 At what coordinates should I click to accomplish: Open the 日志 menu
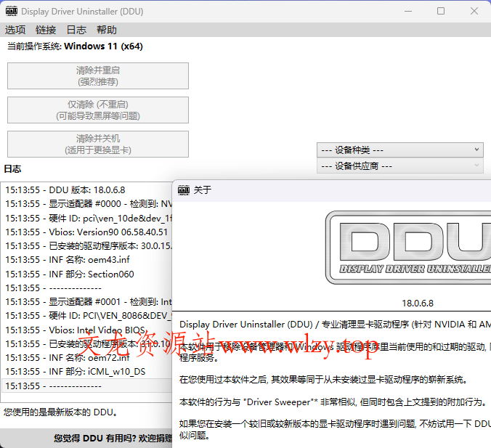(x=76, y=30)
